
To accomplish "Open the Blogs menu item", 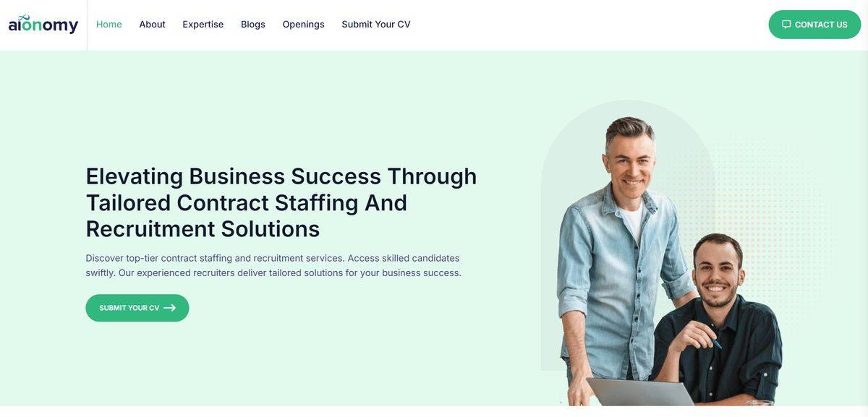I will (x=253, y=25).
